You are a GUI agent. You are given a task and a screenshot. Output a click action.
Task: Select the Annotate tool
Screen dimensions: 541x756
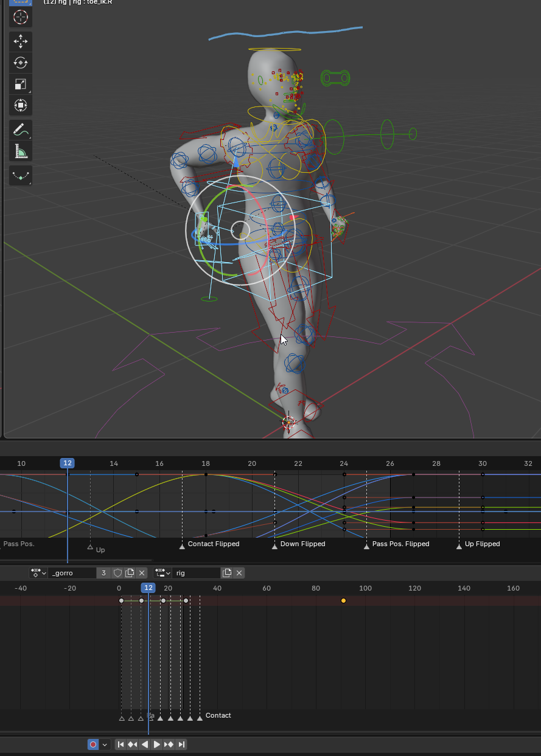[x=21, y=130]
